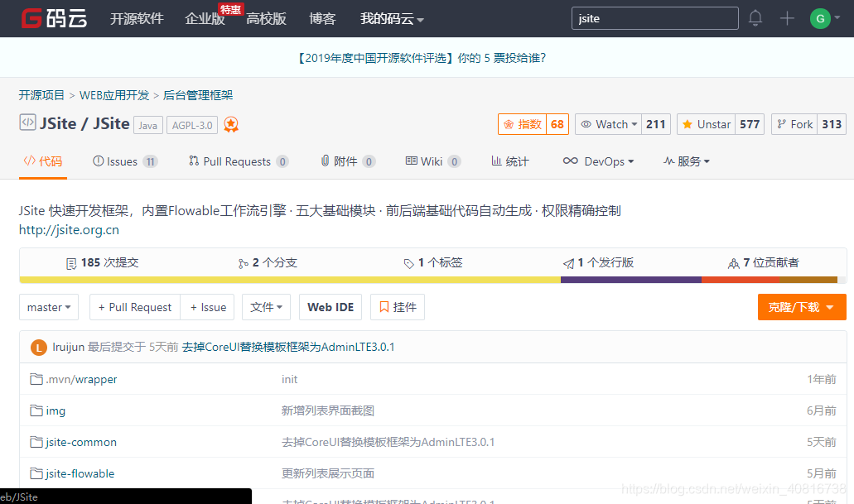Click the 开源项目 breadcrumb

click(x=41, y=95)
